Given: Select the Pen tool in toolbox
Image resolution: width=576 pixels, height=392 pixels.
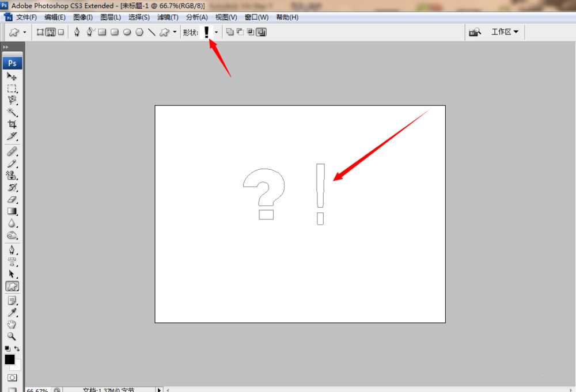Looking at the screenshot, I should point(12,249).
